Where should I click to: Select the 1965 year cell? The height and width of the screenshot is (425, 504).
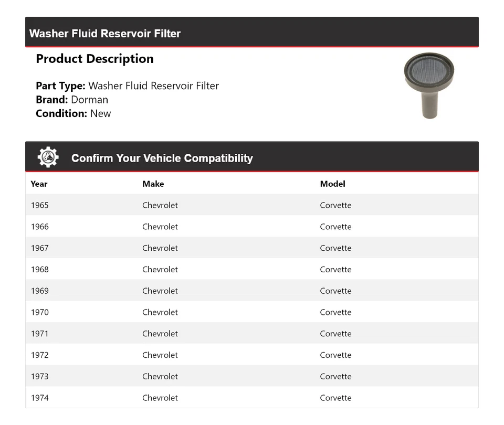click(39, 205)
